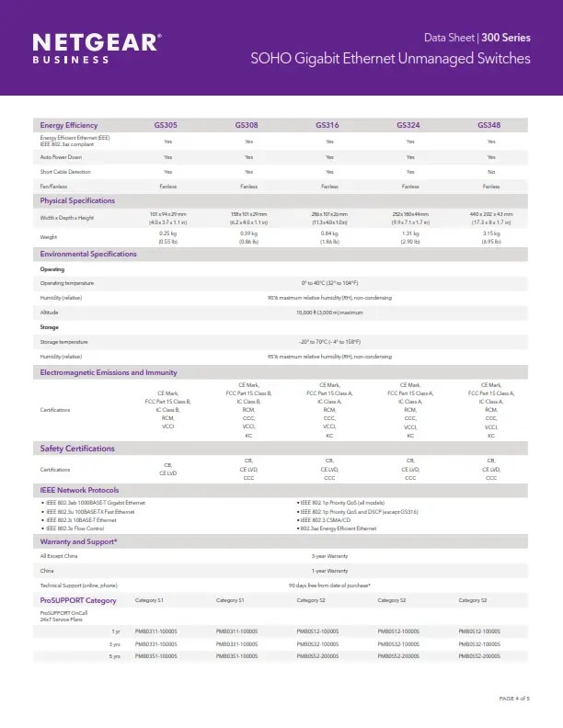Select the 3-year Warranty text

coord(329,556)
